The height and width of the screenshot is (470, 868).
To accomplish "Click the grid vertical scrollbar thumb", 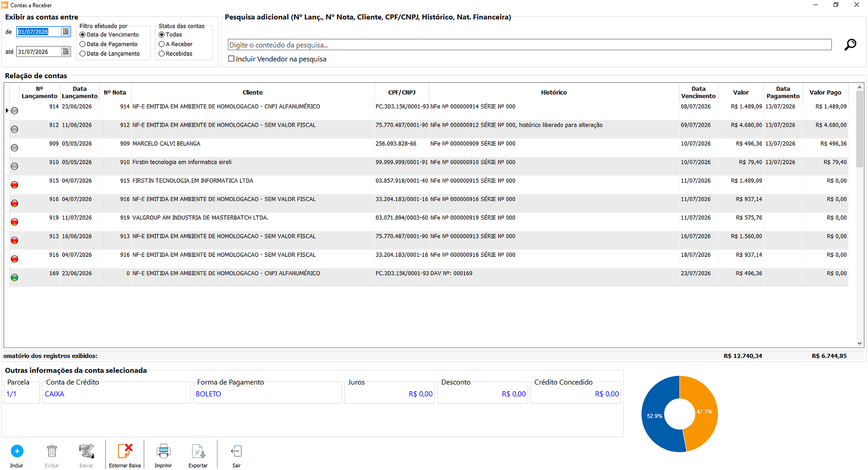I will click(x=859, y=129).
